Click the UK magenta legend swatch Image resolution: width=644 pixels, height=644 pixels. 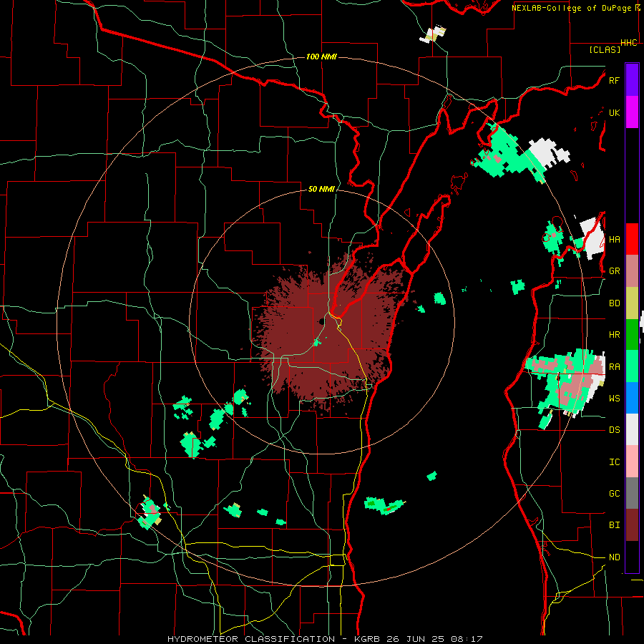632,112
